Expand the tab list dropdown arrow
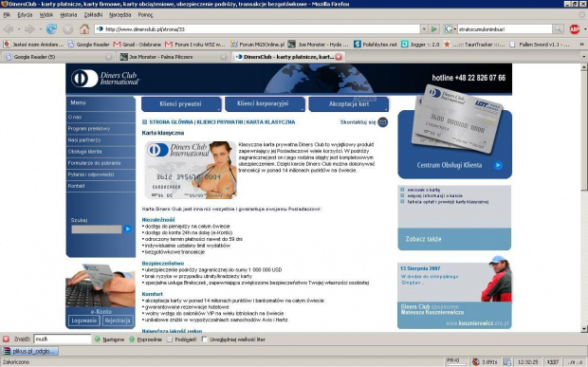The image size is (588, 367). pos(584,57)
